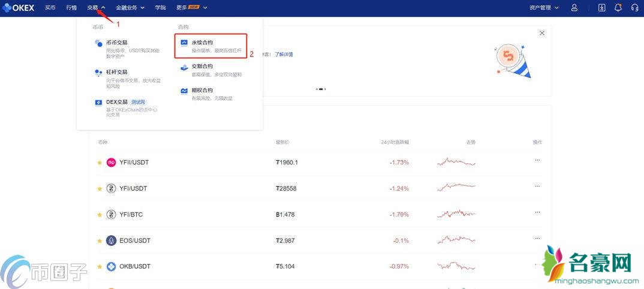This screenshot has width=644, height=289.
Task: Unfavorite the OKB/USDT pair star
Action: point(100,266)
